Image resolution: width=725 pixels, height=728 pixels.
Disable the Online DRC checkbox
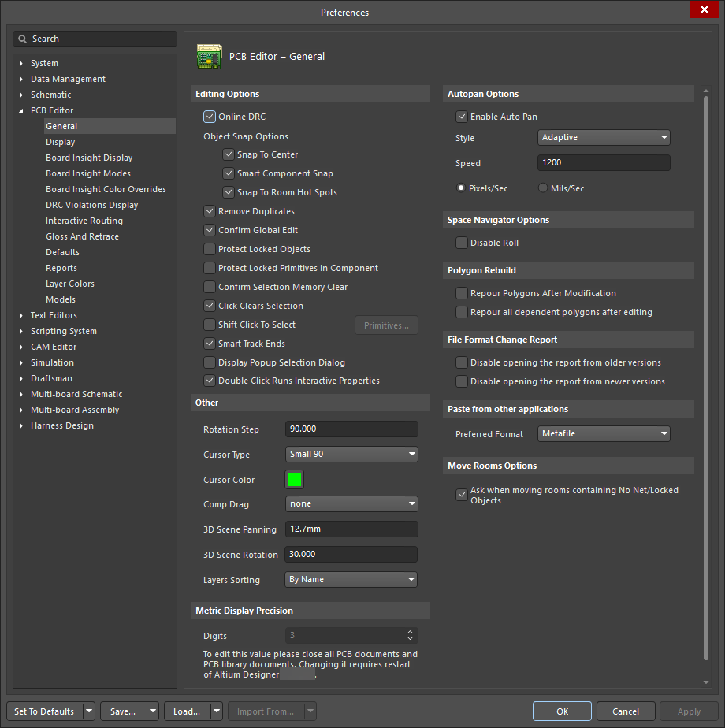tap(210, 116)
